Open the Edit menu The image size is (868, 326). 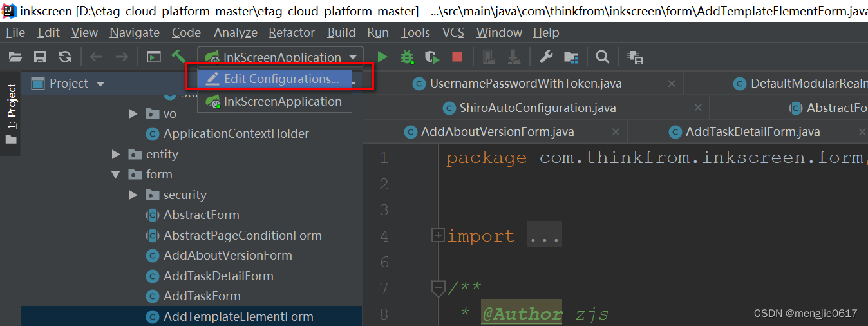49,32
